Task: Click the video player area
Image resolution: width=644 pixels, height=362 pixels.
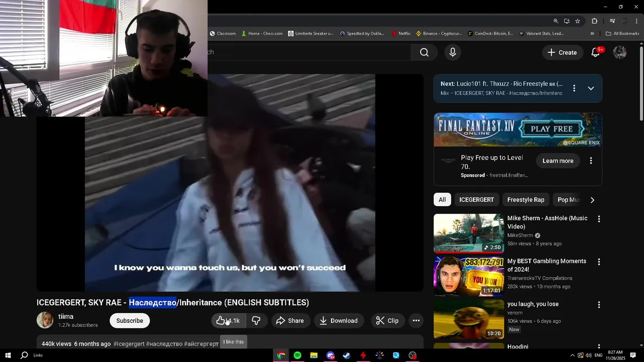Action: pos(230,183)
